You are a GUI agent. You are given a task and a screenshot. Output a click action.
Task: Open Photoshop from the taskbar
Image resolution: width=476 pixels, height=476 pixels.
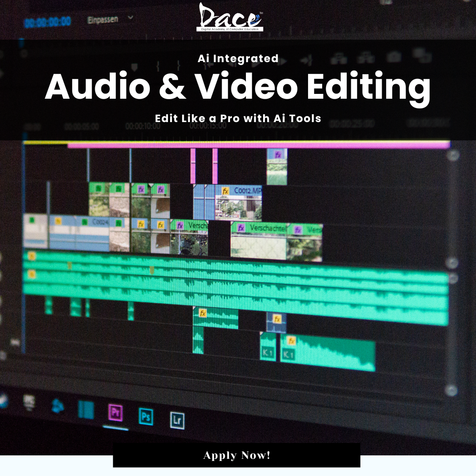pyautogui.click(x=146, y=416)
